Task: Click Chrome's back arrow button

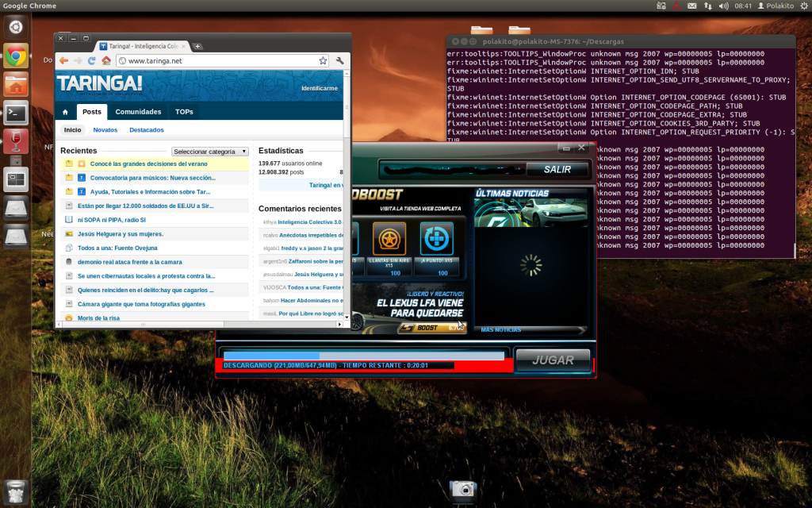Action: 63,60
